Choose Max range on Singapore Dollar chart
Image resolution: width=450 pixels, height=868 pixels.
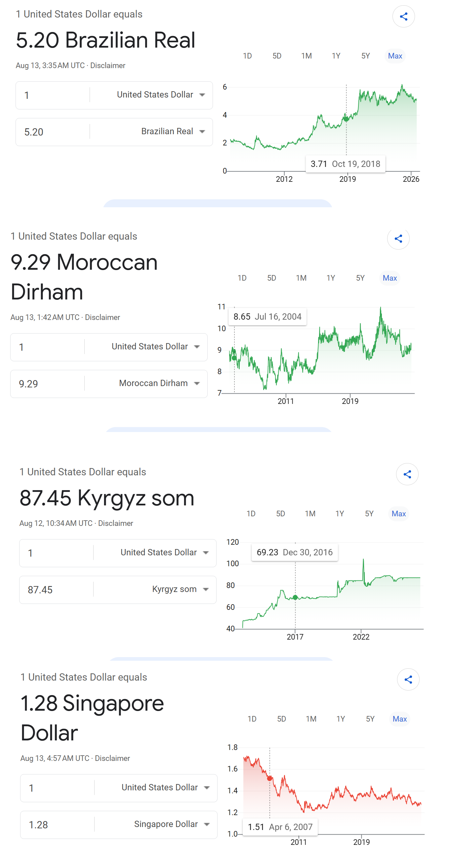tap(399, 719)
